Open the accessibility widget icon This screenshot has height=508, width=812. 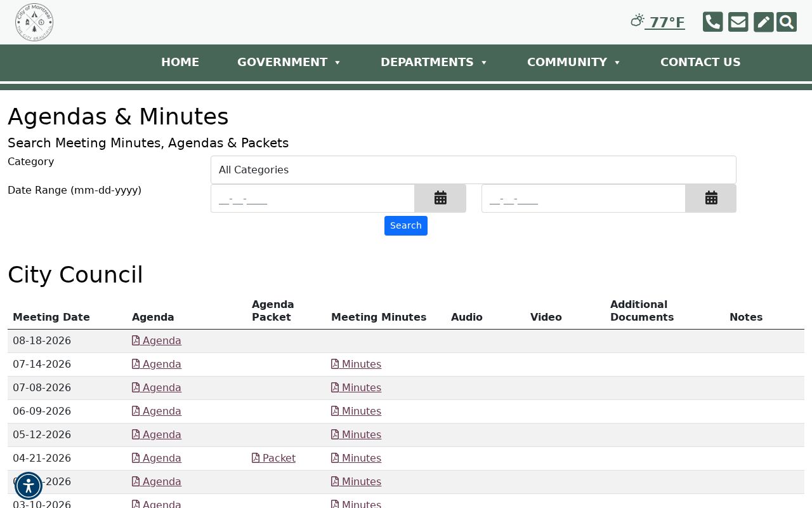tap(29, 486)
